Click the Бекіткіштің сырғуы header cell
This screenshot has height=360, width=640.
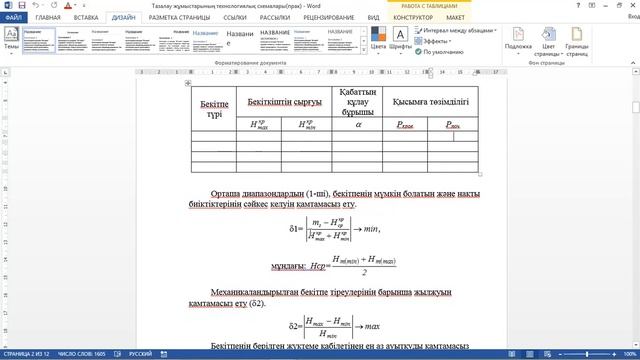pos(284,102)
